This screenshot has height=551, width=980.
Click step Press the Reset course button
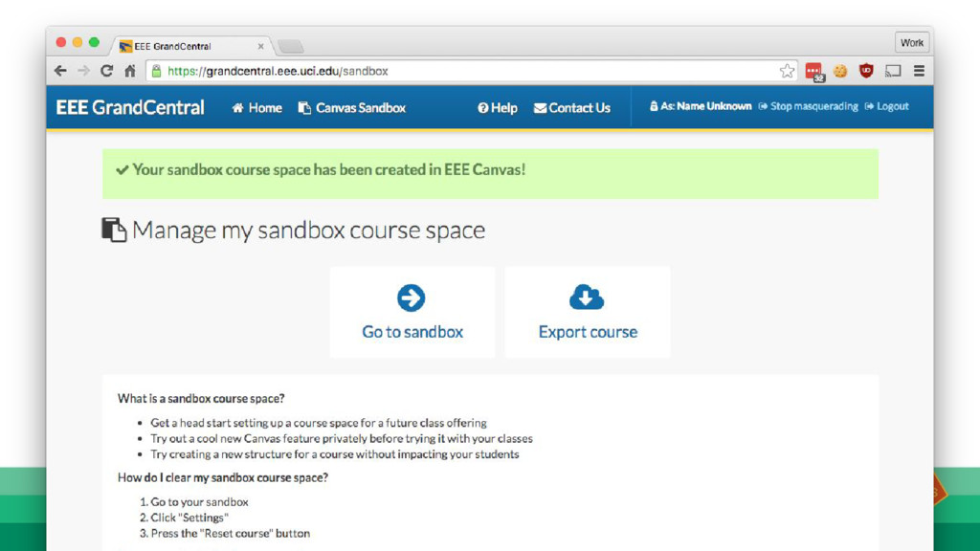pos(231,534)
